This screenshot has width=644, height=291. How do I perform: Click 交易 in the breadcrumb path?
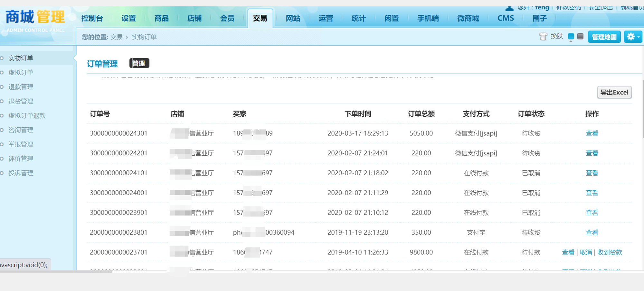pyautogui.click(x=116, y=37)
